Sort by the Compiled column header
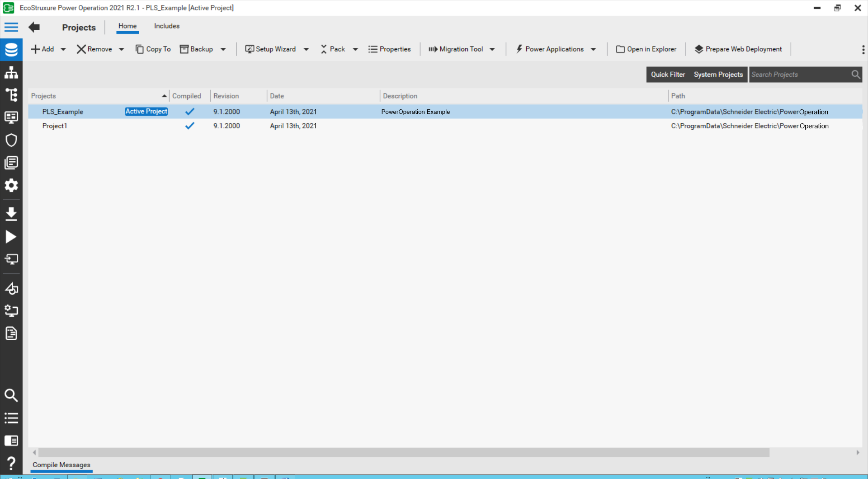This screenshot has height=479, width=868. coord(190,96)
